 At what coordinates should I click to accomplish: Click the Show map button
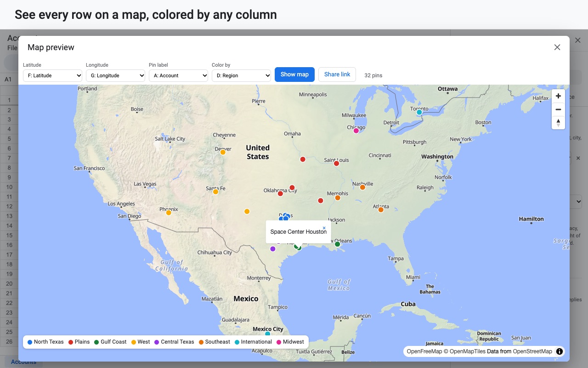(294, 75)
